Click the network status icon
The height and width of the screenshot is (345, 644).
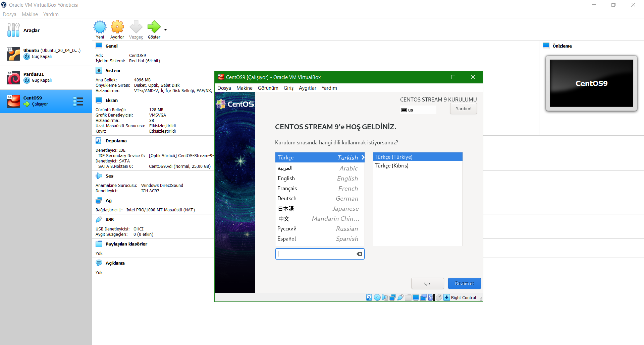tap(393, 297)
